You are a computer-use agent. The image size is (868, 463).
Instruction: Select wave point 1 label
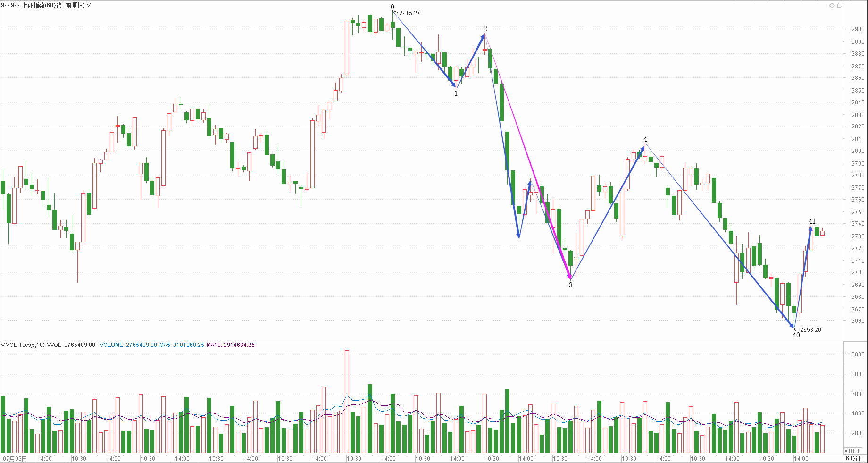[456, 93]
